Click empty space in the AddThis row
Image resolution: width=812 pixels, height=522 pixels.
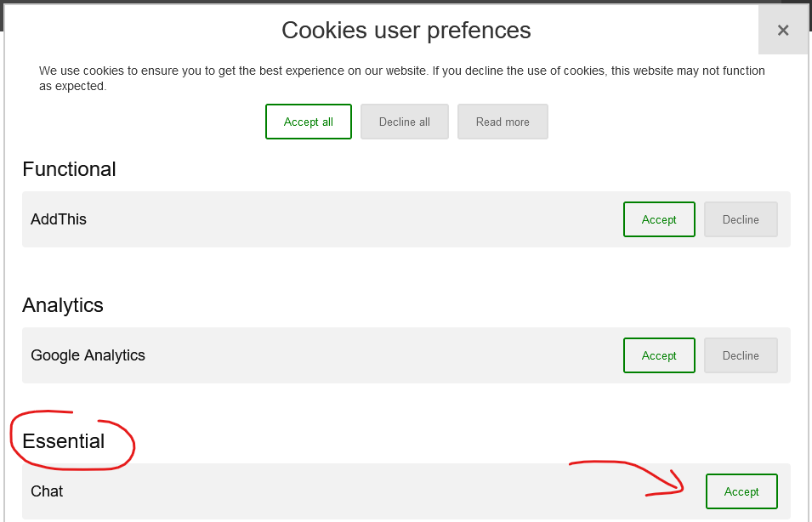(x=352, y=219)
